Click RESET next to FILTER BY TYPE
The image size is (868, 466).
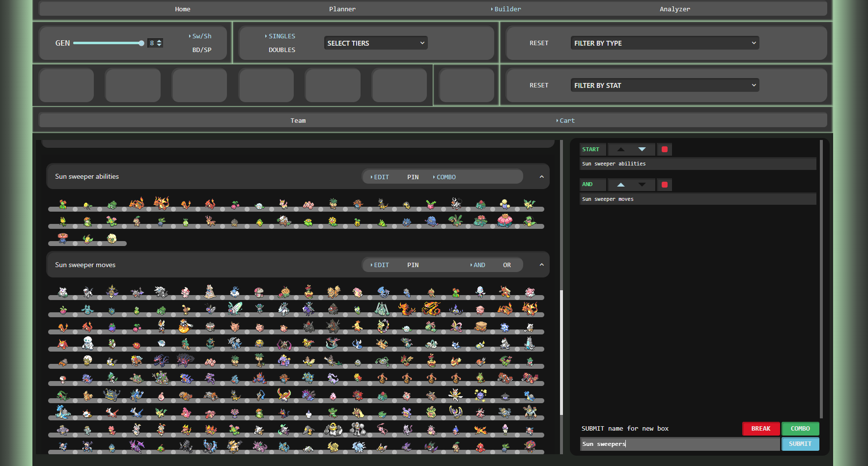[x=539, y=43]
